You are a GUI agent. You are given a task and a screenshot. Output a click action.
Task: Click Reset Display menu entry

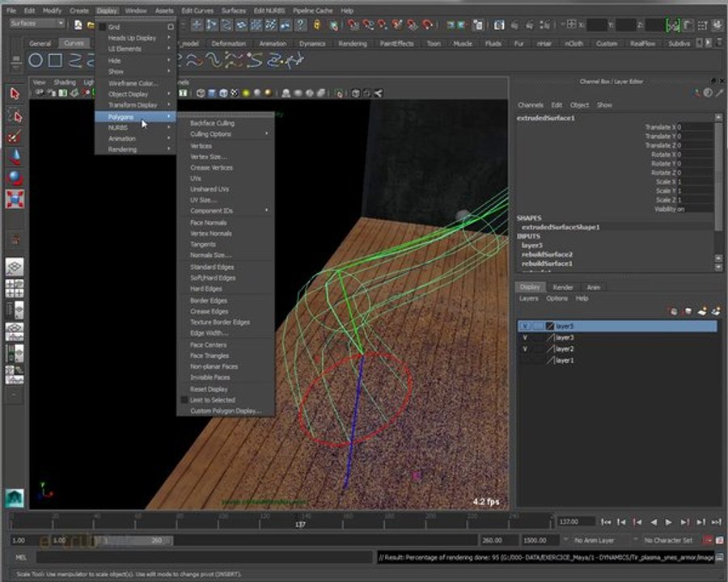[x=226, y=389]
